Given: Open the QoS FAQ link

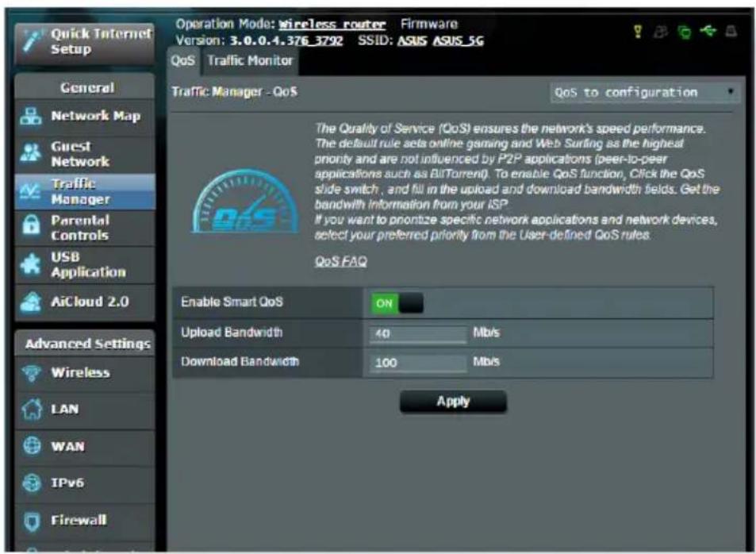Looking at the screenshot, I should [x=340, y=262].
